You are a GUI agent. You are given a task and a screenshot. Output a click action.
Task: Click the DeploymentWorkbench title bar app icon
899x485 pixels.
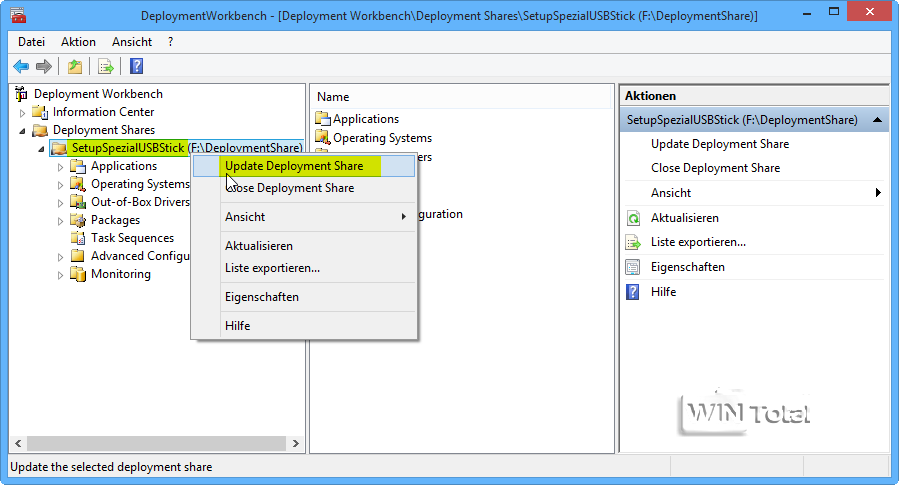point(18,15)
